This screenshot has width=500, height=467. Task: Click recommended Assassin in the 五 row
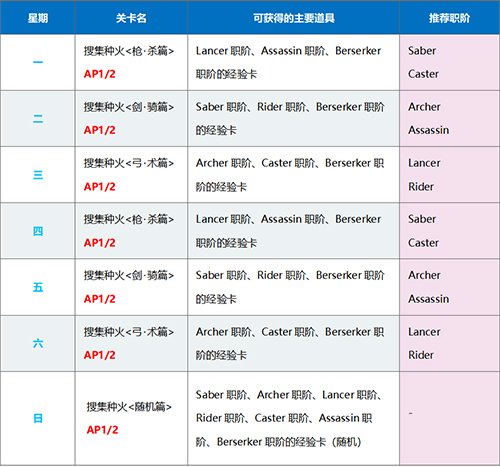point(429,299)
